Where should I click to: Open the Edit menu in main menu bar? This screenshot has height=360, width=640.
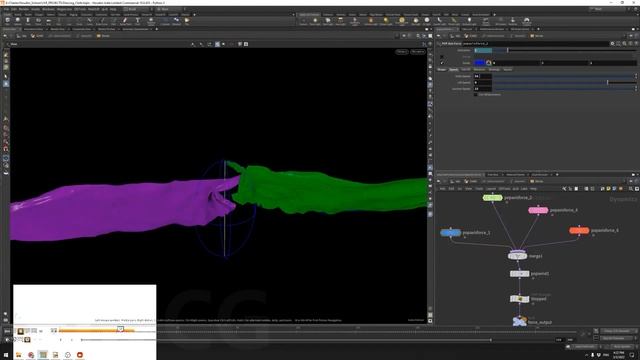point(14,9)
